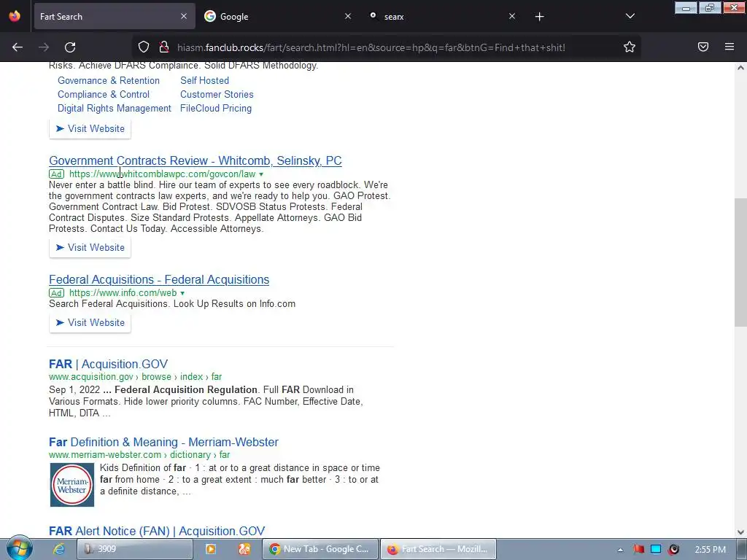Screen dimensions: 747x560
Task: Open the Firefox application menu
Action: 729,47
